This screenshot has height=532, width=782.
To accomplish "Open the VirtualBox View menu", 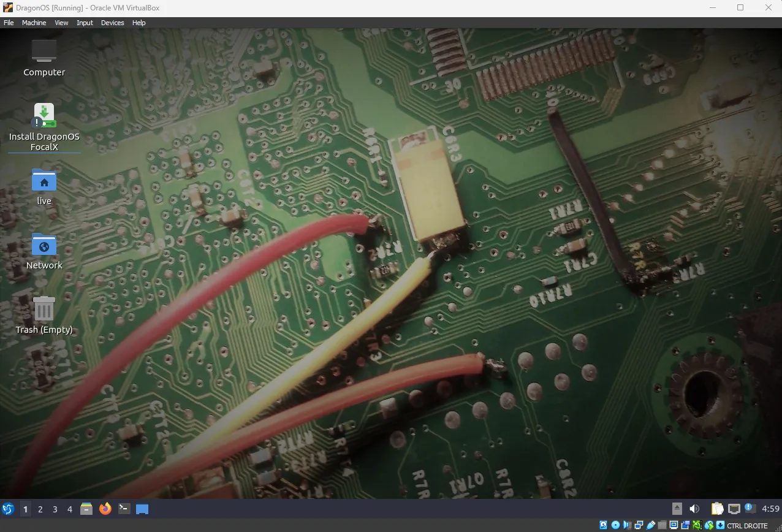I will 61,23.
